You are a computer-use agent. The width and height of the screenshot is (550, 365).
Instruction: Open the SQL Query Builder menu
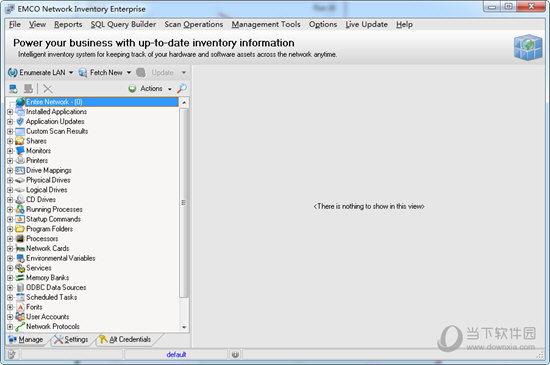(x=123, y=24)
